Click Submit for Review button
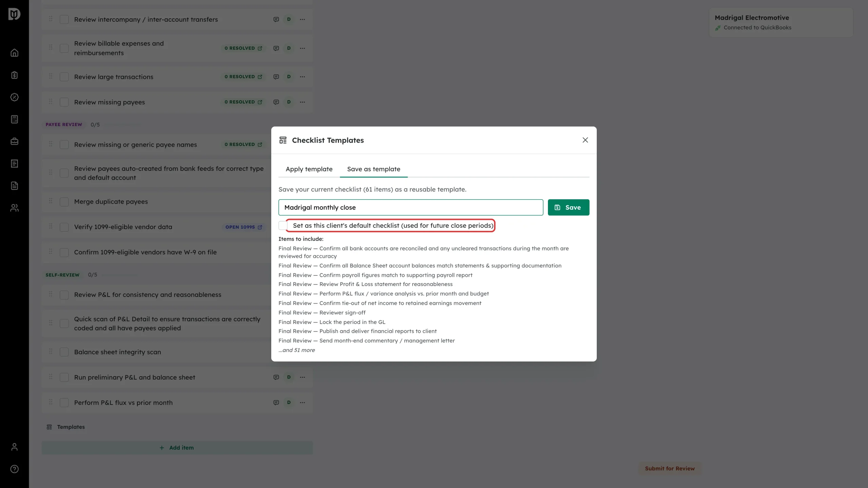Screen dimensions: 868x488 [x=670, y=468]
